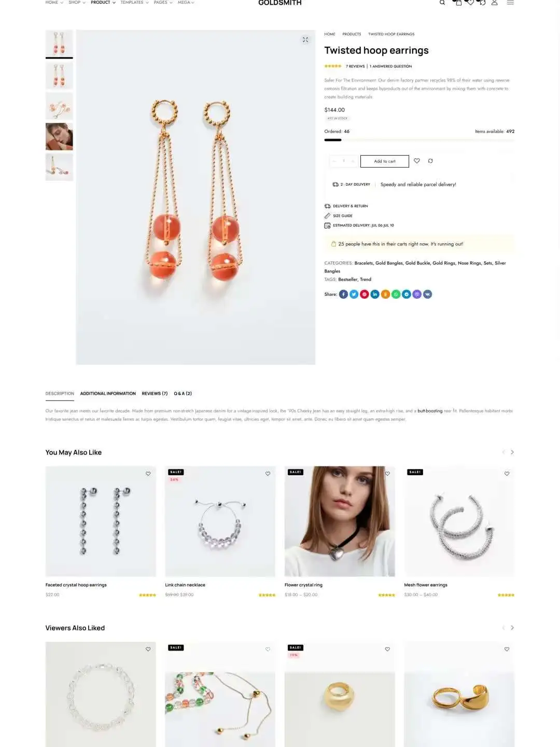Click the ordered stock progress bar
Screen dimensions: 560x747
(419, 140)
